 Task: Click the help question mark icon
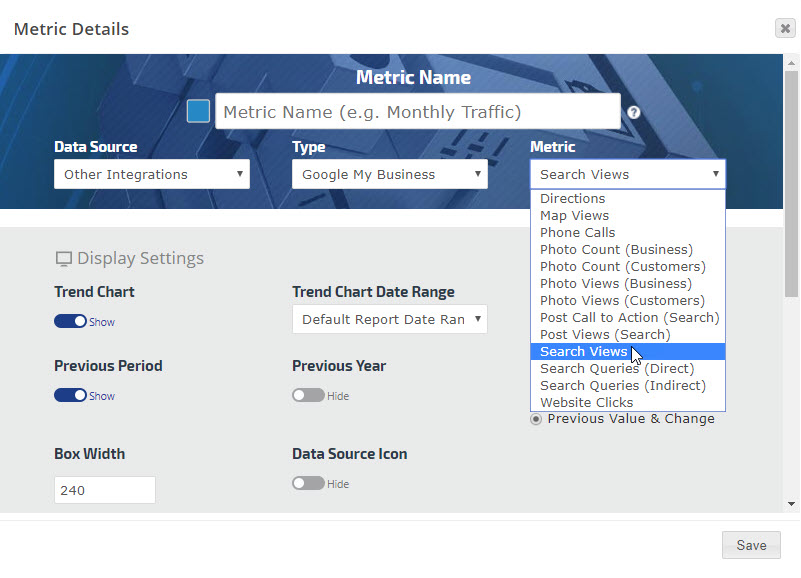634,113
